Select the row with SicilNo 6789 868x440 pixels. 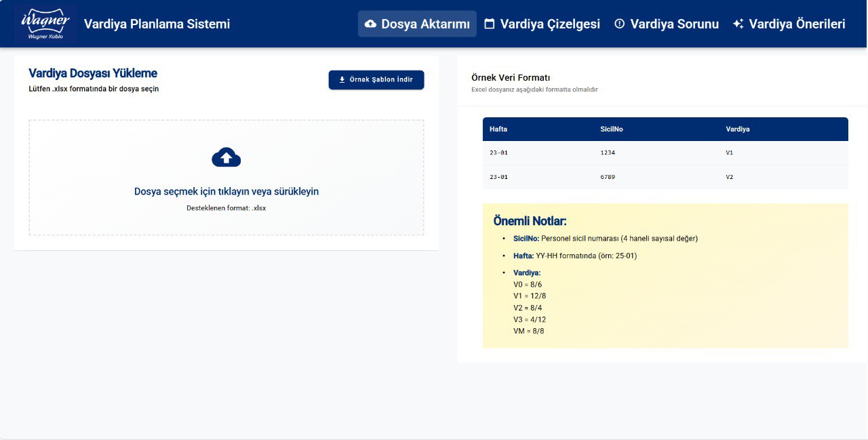coord(665,177)
